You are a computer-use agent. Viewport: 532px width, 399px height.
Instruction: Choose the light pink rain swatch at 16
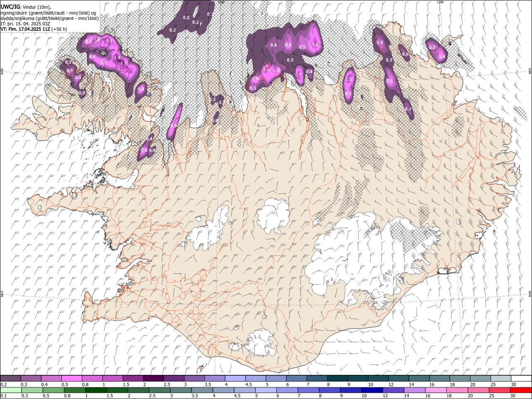pos(436,390)
